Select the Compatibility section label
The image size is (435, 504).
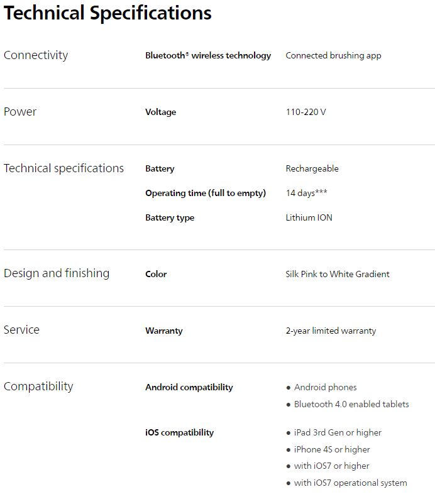coord(38,386)
